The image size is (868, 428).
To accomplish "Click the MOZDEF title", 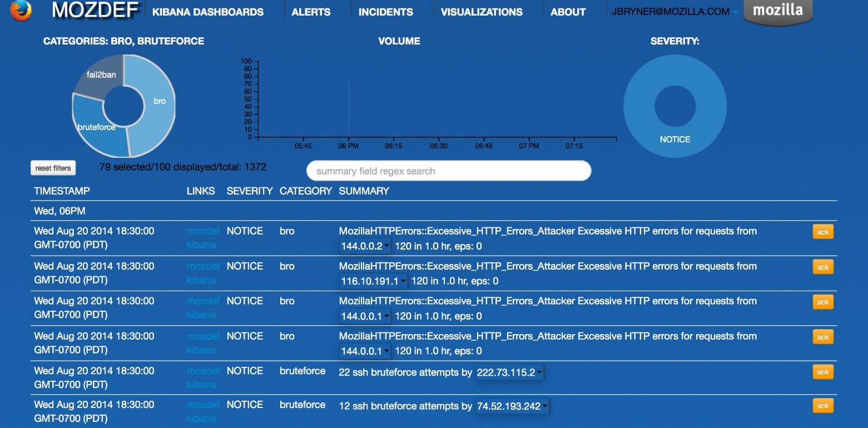I will (95, 11).
